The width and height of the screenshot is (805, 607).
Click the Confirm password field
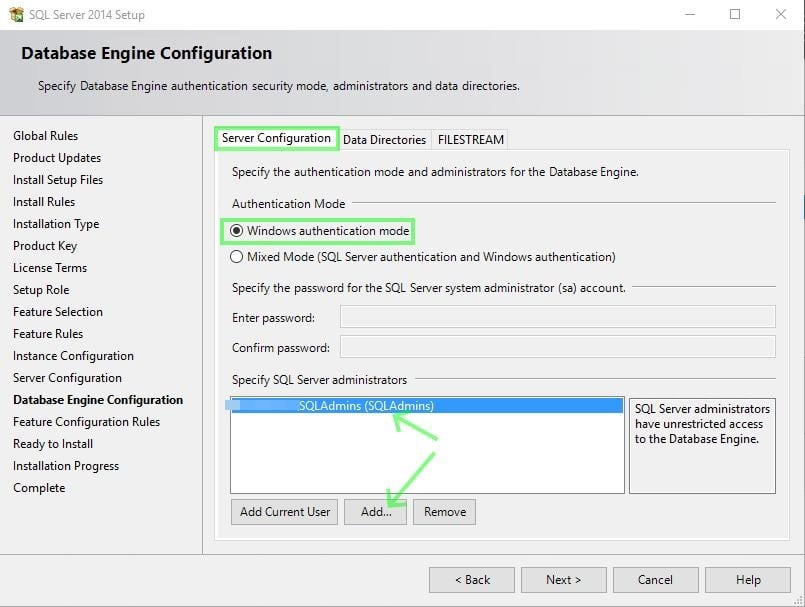click(x=558, y=347)
